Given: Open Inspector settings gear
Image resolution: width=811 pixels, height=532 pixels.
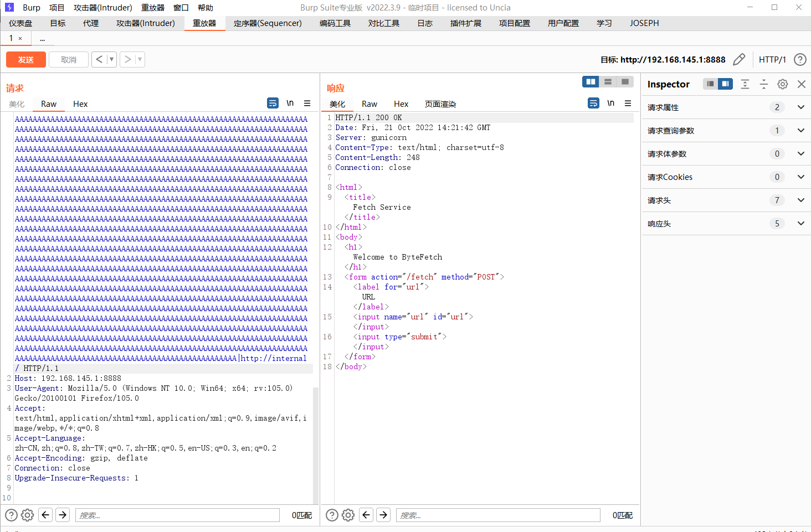Looking at the screenshot, I should [782, 84].
